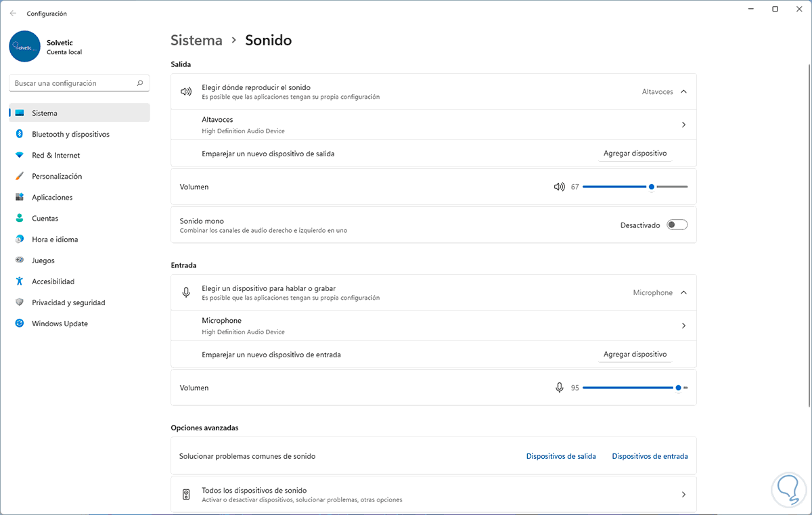This screenshot has width=812, height=515.
Task: Collapse the Altavoces output device list
Action: click(x=683, y=91)
